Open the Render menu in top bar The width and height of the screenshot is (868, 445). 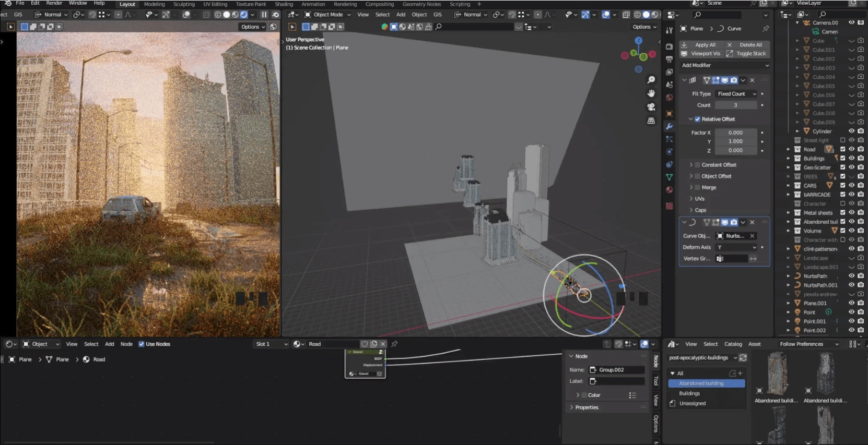(54, 3)
